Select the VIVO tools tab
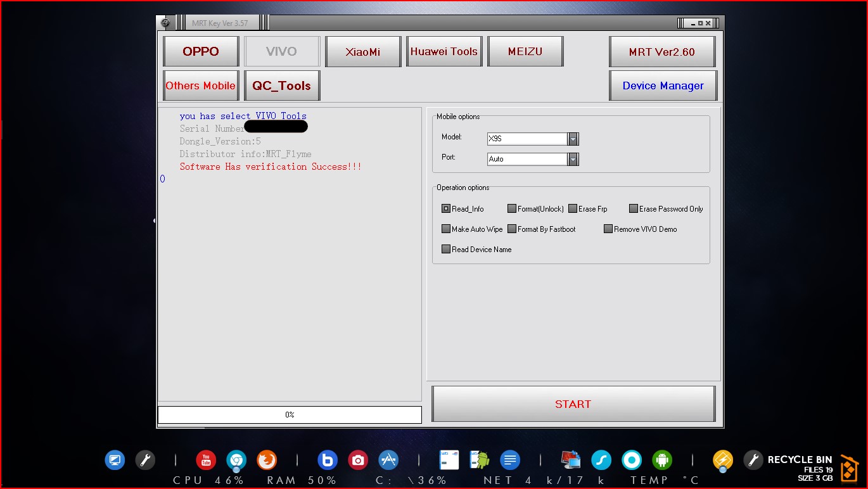The width and height of the screenshot is (868, 489). (282, 51)
